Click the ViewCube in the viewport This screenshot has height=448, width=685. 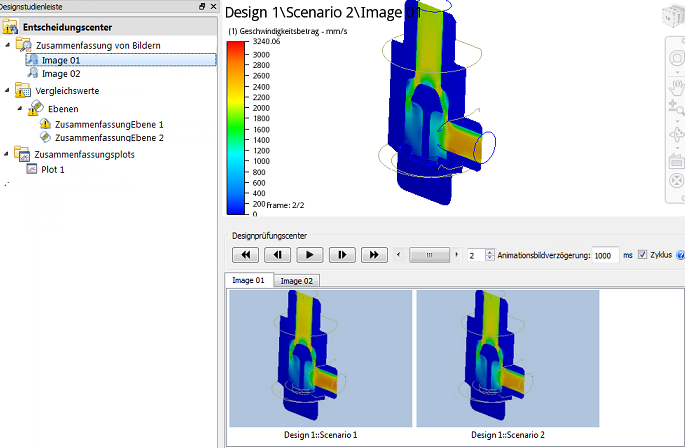[674, 17]
